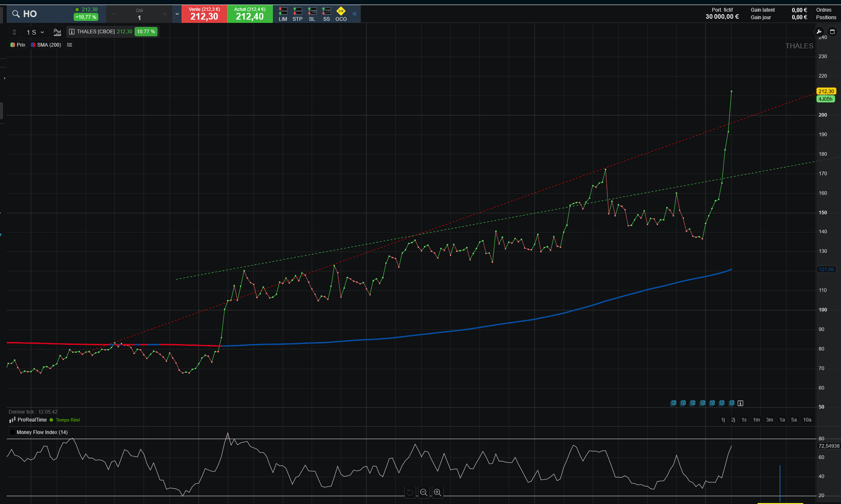Viewport: 841px width, 504px height.
Task: Expand the quantity options dropdown arrow
Action: coord(177,14)
